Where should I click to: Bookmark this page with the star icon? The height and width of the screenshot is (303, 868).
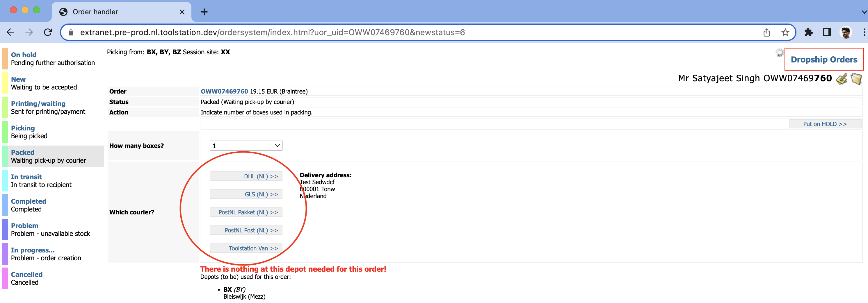click(785, 32)
